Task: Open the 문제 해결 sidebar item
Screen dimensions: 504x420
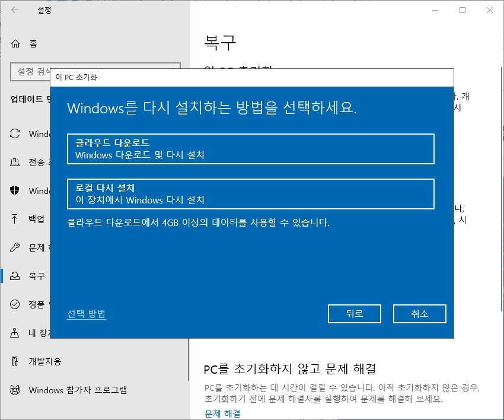Action: tap(33, 247)
